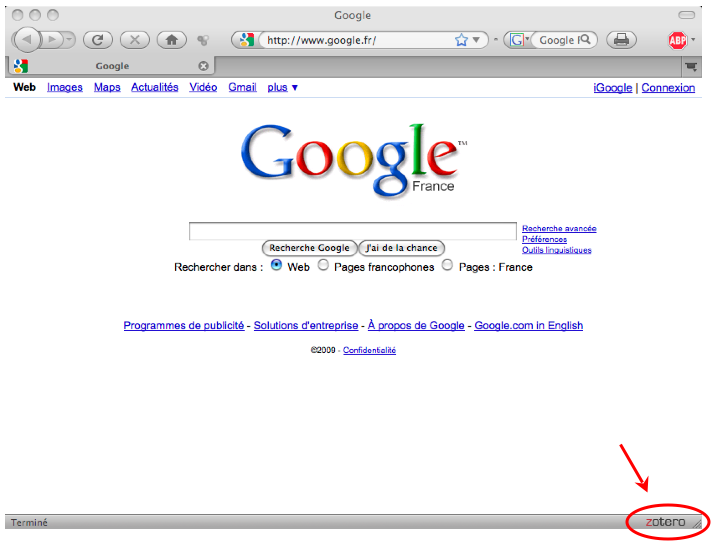Select the Google browser tab
This screenshot has width=717, height=545.
pyautogui.click(x=110, y=66)
